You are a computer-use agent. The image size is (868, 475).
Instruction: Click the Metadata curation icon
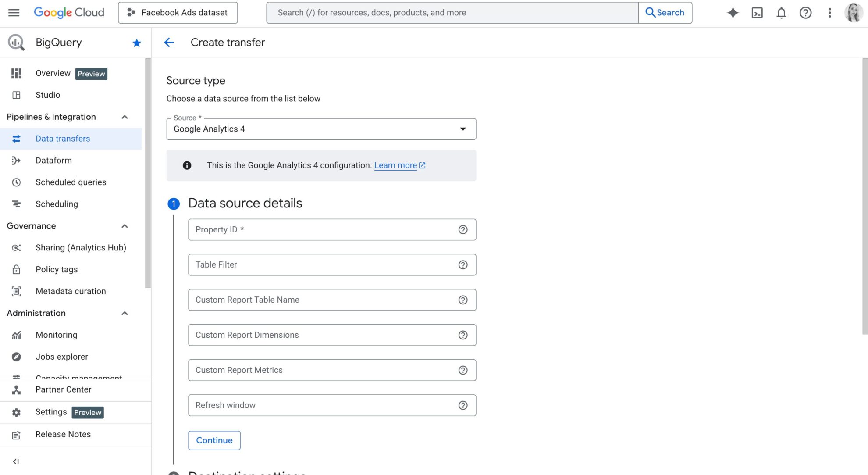click(16, 291)
